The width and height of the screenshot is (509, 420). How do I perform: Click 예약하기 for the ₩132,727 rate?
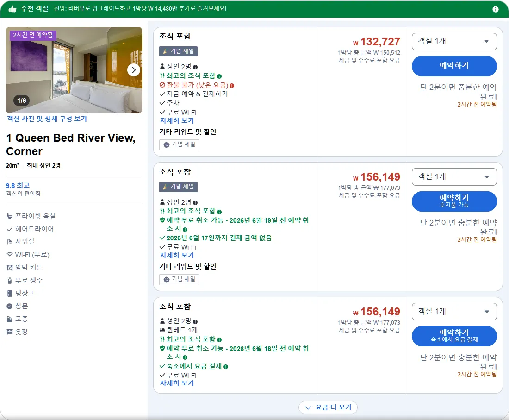click(x=454, y=66)
